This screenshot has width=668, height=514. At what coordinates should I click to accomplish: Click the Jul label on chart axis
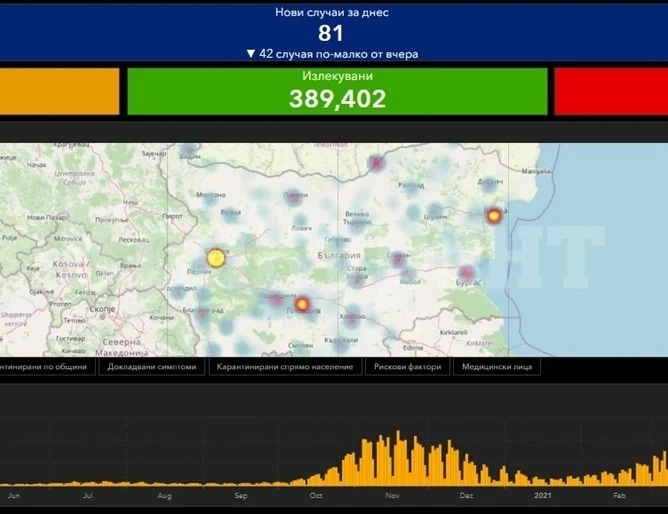[x=88, y=496]
